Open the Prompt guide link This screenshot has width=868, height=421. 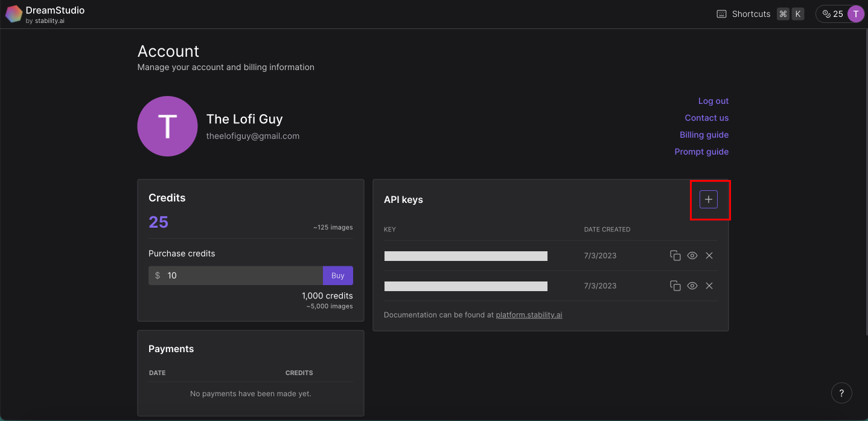tap(701, 152)
